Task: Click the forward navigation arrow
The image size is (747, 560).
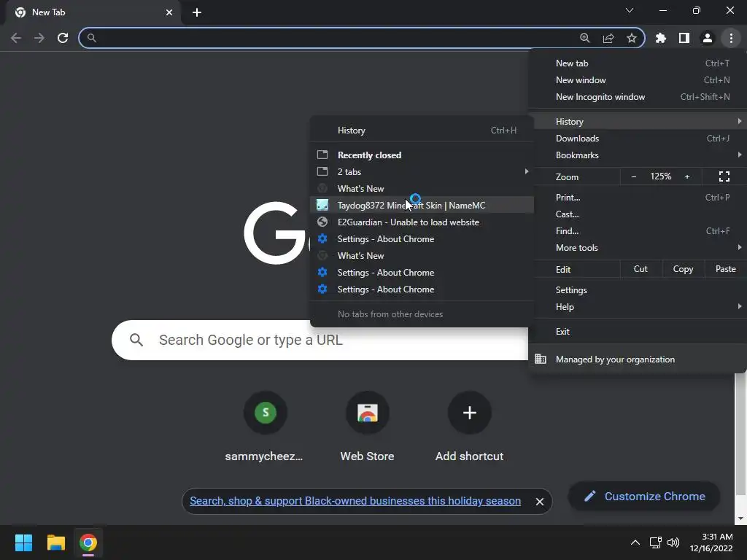Action: (39, 38)
